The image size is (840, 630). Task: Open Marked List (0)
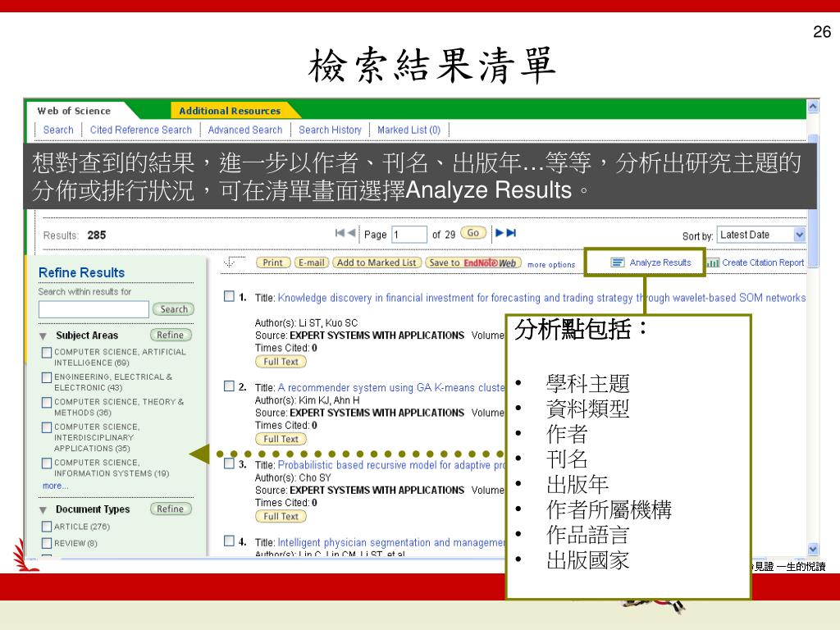pos(409,130)
